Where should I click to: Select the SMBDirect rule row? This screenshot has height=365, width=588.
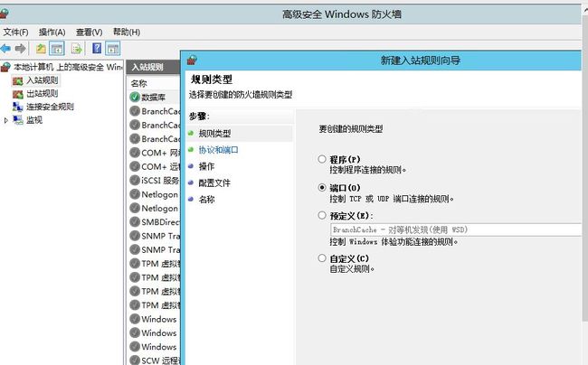tap(155, 222)
